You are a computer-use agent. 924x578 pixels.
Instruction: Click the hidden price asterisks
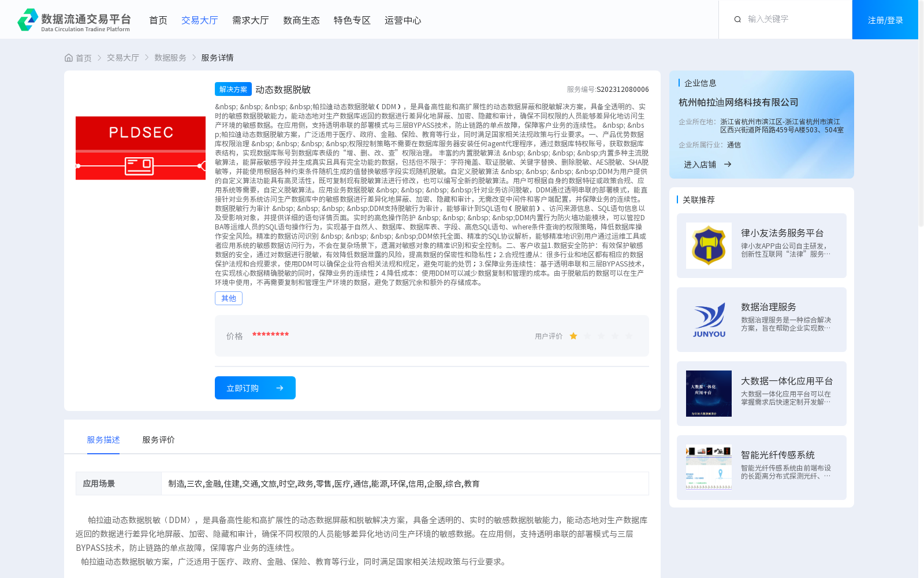click(270, 335)
